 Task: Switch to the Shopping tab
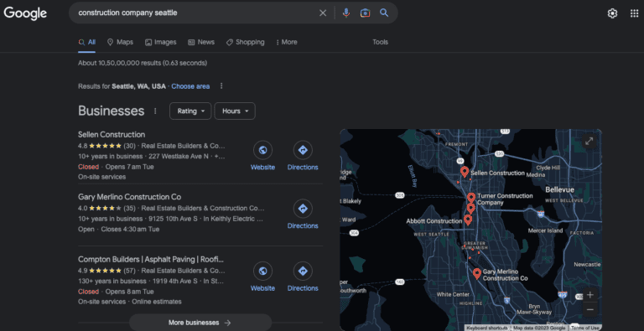245,42
